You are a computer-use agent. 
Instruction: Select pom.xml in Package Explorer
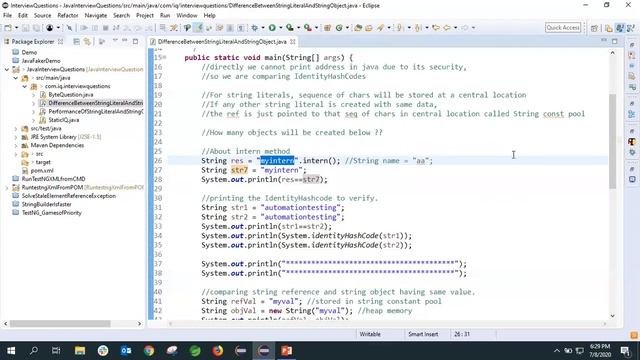coord(42,171)
